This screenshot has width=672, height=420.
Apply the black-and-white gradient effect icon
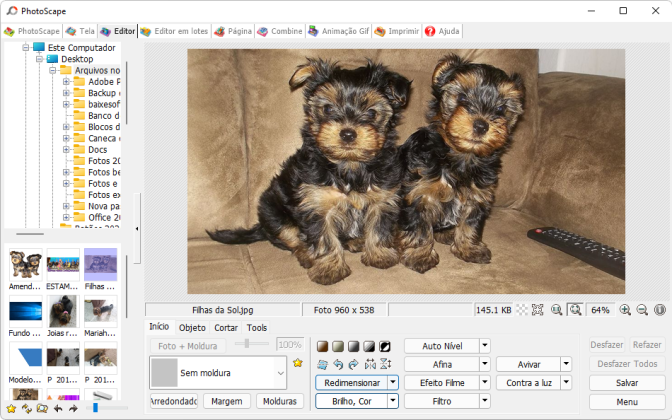tap(369, 346)
